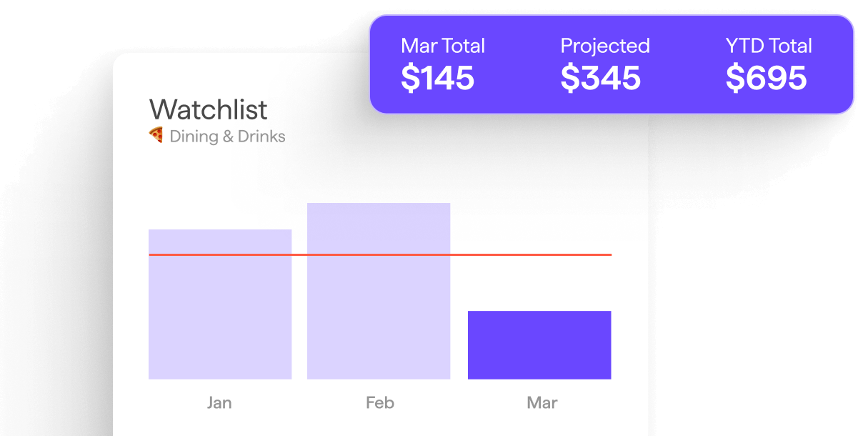868x436 pixels.
Task: Click the Projected label
Action: pos(605,46)
